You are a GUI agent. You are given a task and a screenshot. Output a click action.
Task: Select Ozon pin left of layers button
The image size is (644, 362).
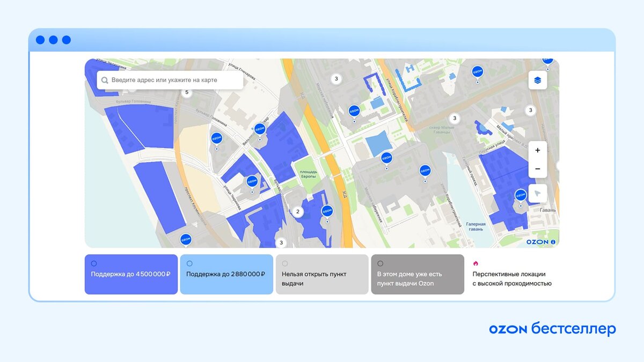tap(477, 72)
